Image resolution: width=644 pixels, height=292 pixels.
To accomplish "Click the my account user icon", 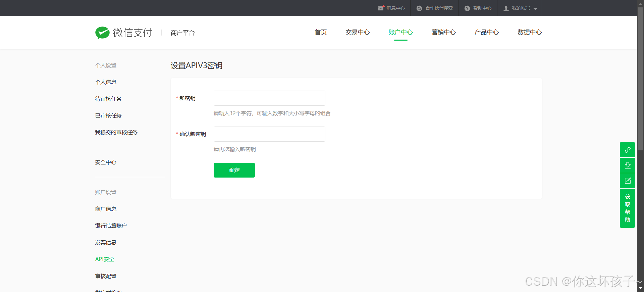I will (506, 8).
